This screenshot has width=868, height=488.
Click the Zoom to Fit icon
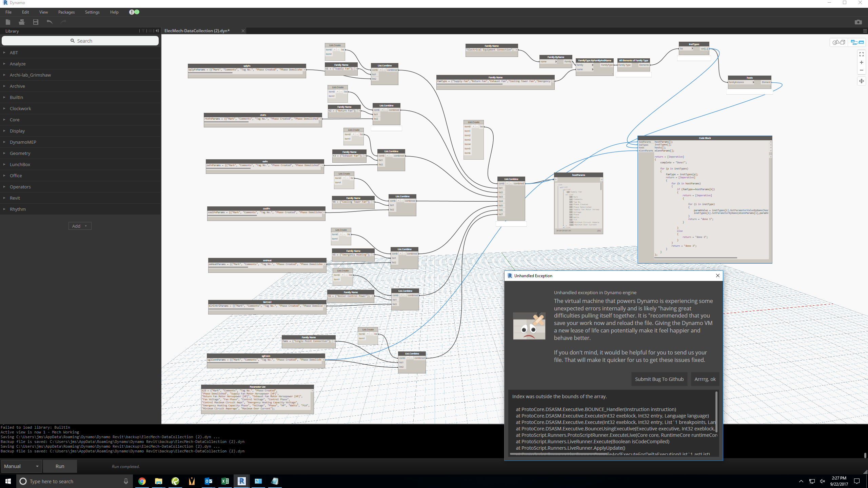(861, 54)
